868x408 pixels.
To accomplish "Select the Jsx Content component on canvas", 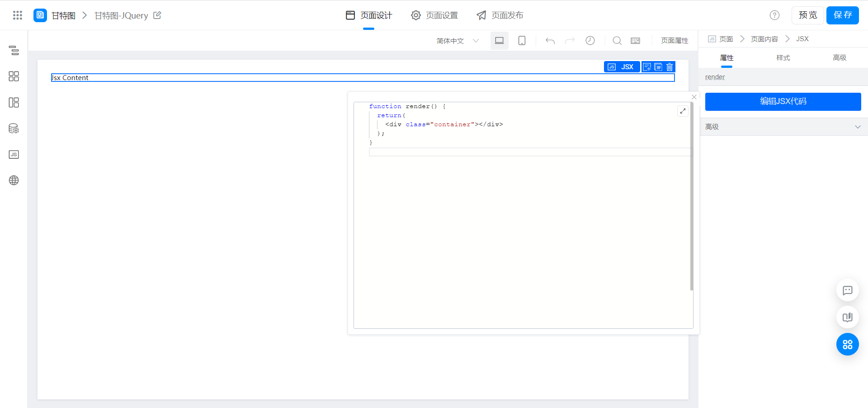I will coord(363,78).
